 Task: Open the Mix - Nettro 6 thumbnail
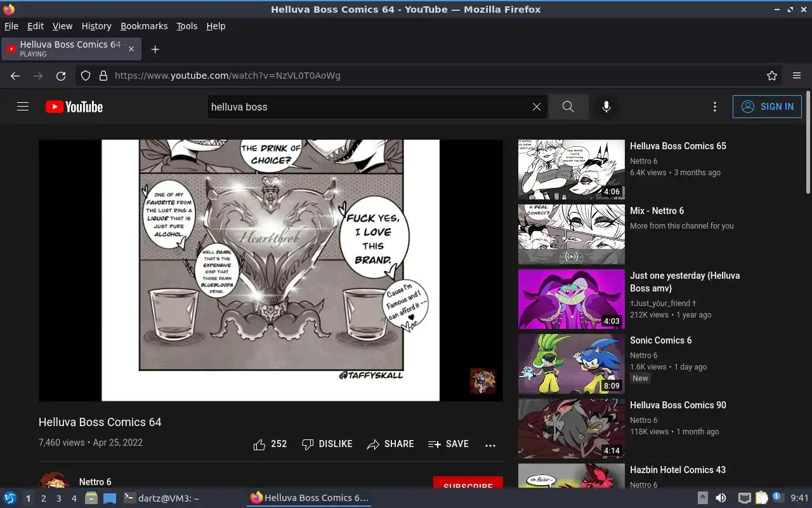click(572, 234)
